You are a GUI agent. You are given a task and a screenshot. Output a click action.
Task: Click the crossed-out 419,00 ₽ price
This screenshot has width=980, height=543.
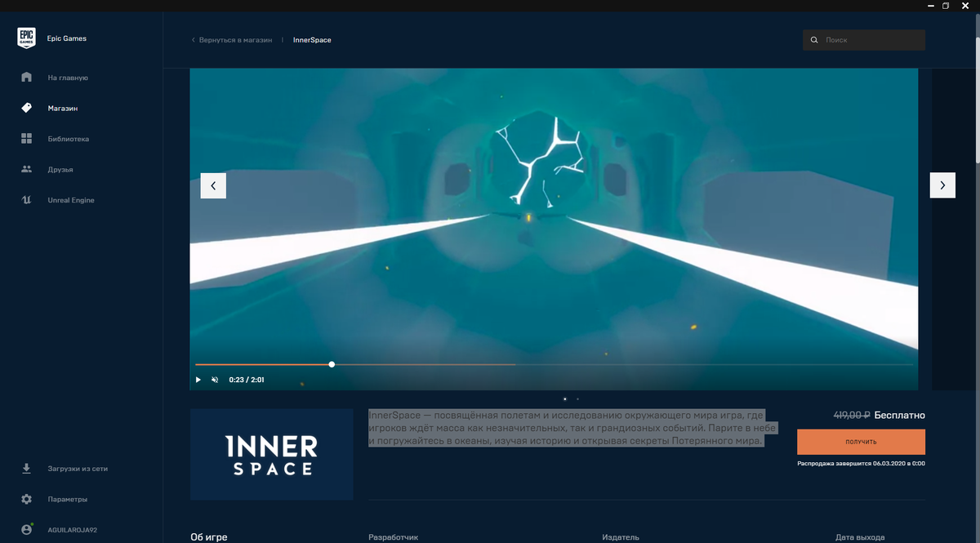(851, 416)
